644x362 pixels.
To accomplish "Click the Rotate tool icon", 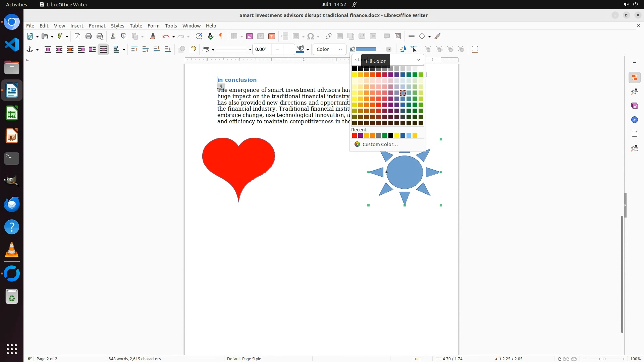I will click(x=403, y=50).
